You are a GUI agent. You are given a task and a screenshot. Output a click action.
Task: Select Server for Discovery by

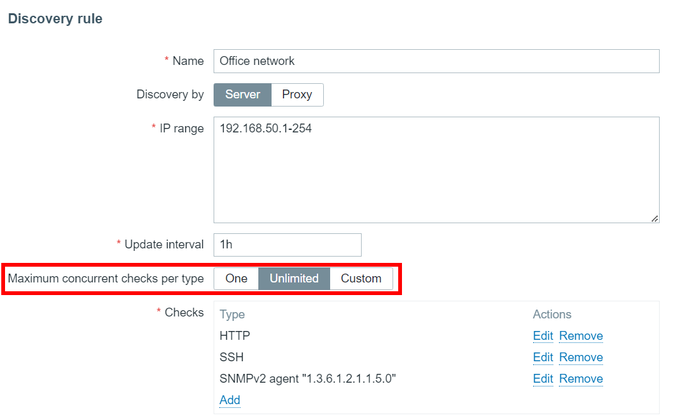[x=242, y=95]
